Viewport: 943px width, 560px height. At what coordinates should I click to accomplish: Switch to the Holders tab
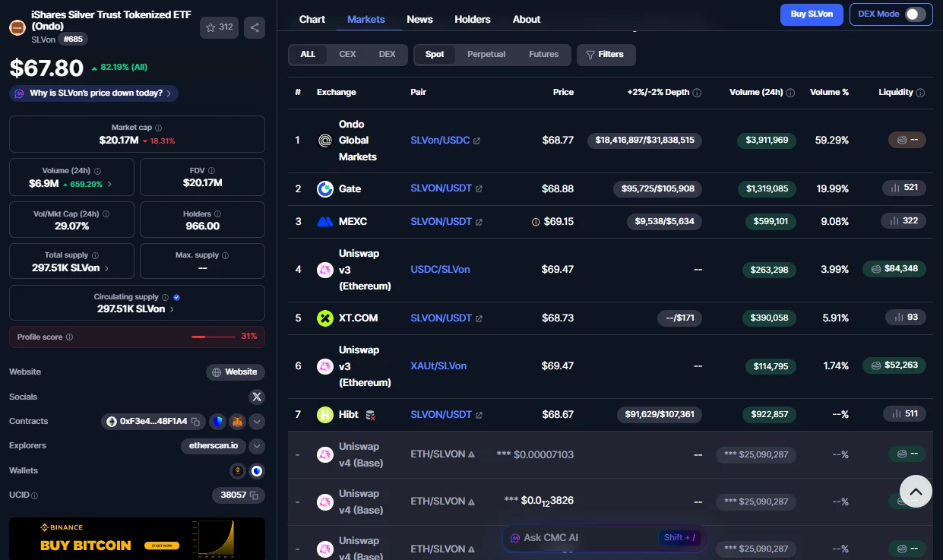click(473, 19)
